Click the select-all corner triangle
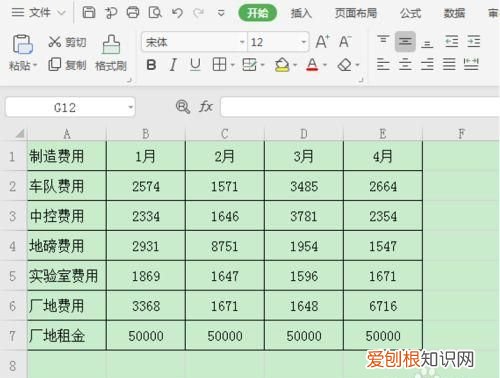This screenshot has height=378, width=500. 20,133
